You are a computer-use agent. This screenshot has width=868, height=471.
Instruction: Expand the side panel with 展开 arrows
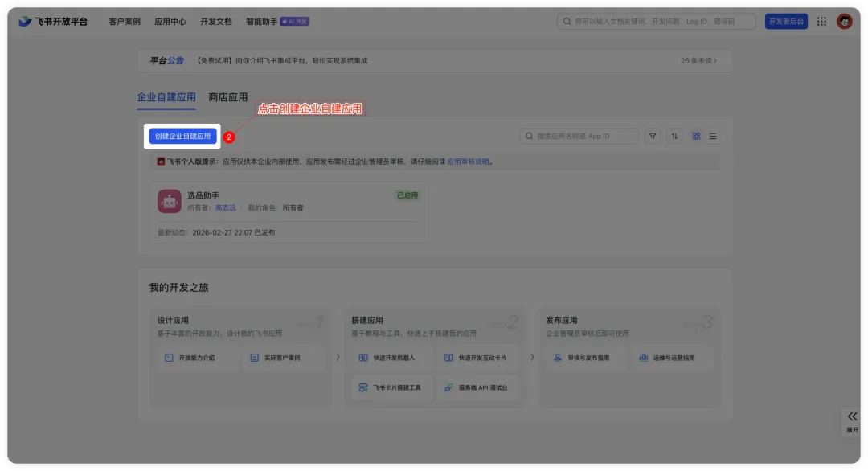(x=852, y=422)
